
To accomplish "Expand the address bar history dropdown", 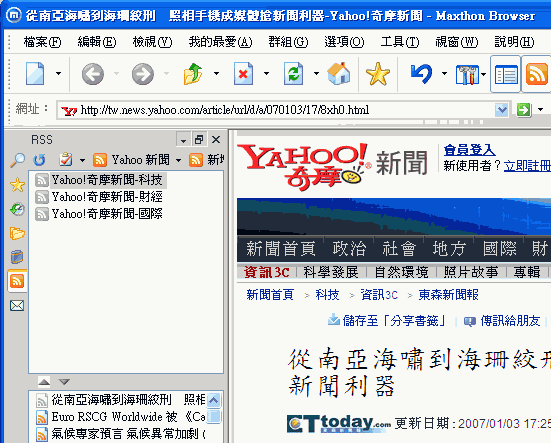I will click(x=501, y=110).
